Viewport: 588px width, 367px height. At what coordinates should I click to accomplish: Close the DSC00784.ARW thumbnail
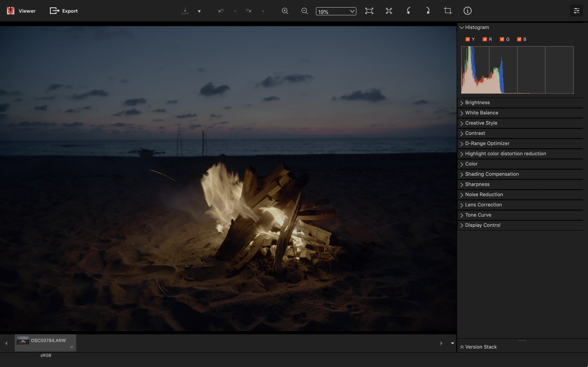click(71, 347)
